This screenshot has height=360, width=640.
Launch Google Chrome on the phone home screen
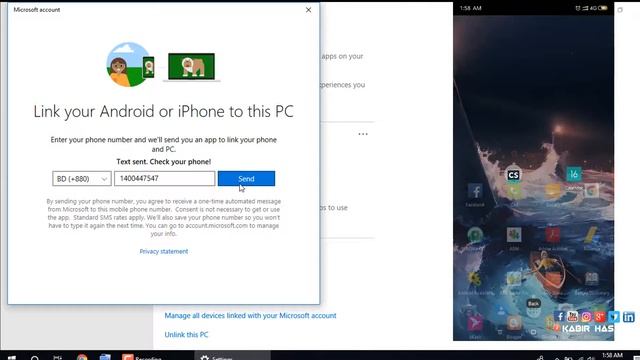[591, 191]
